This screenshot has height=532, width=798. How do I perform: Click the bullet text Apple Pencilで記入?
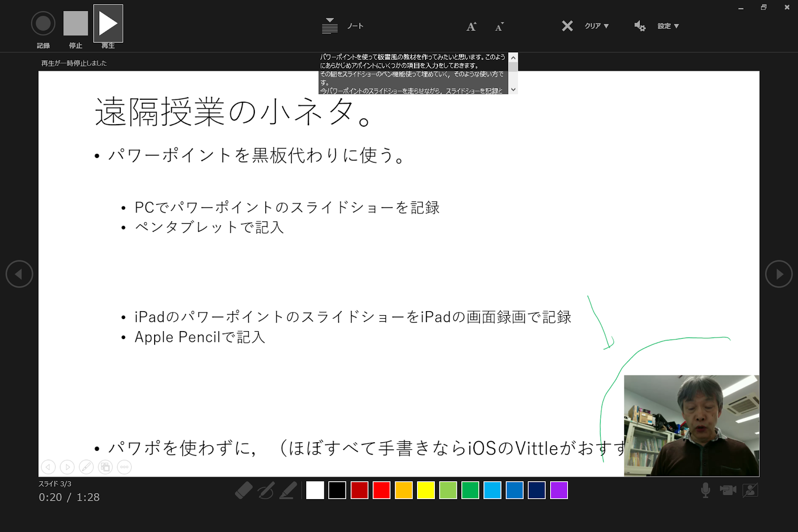tap(200, 337)
